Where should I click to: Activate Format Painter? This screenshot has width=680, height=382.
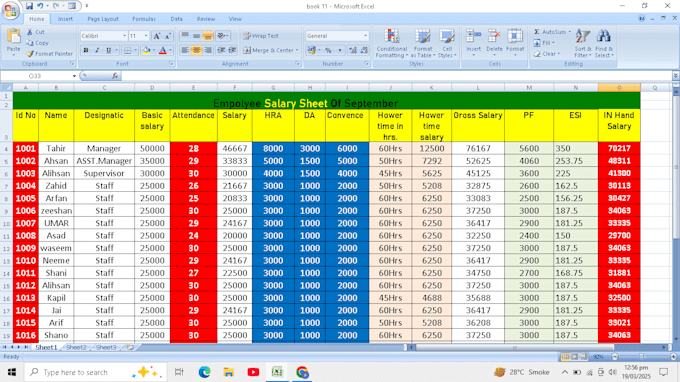click(49, 54)
